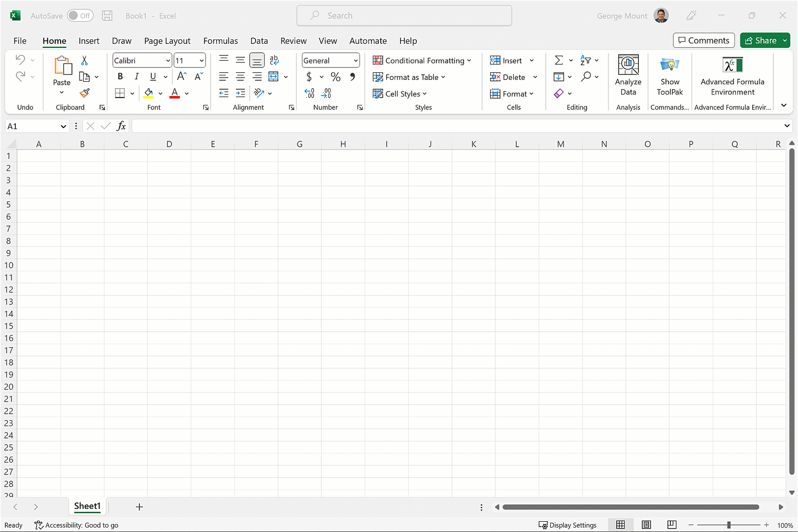The height and width of the screenshot is (532, 798).
Task: Apply percent style formatting
Action: 335,77
